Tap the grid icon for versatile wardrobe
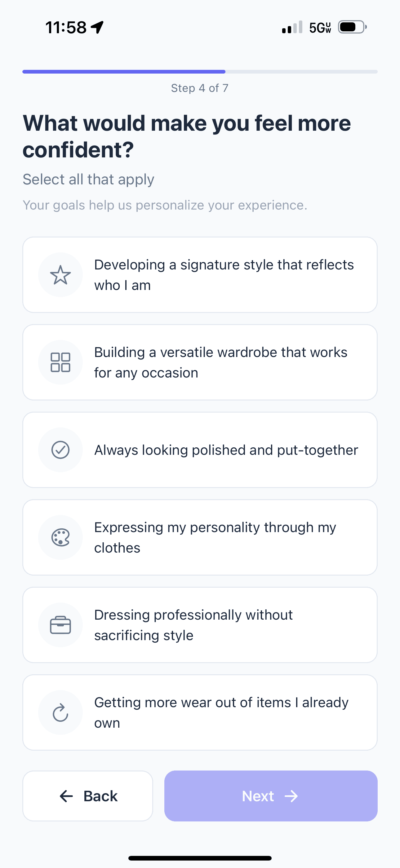The height and width of the screenshot is (868, 400). tap(60, 362)
